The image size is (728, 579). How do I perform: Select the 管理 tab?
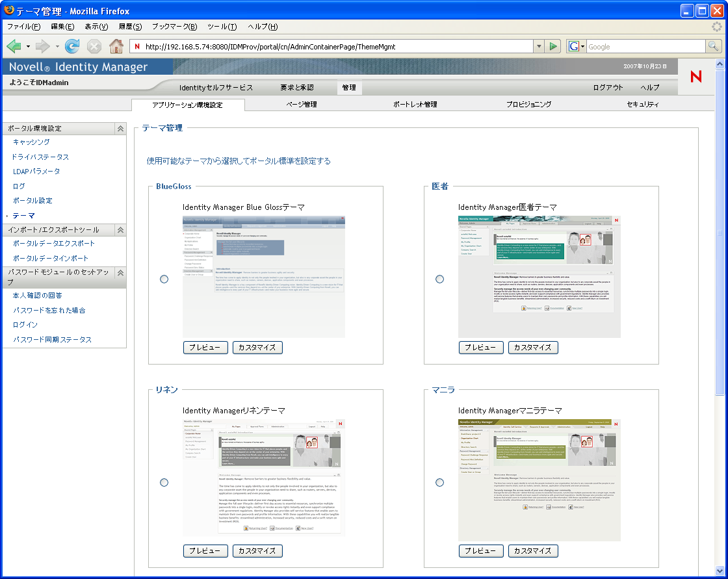tap(349, 87)
